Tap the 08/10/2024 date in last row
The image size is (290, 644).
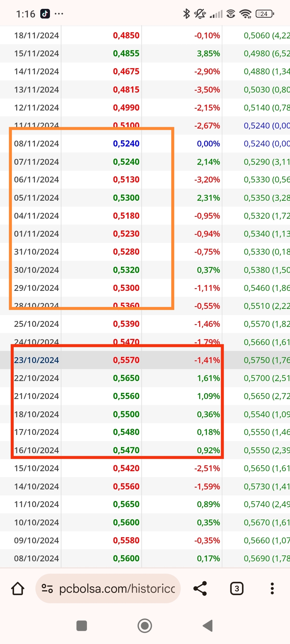coord(37,558)
